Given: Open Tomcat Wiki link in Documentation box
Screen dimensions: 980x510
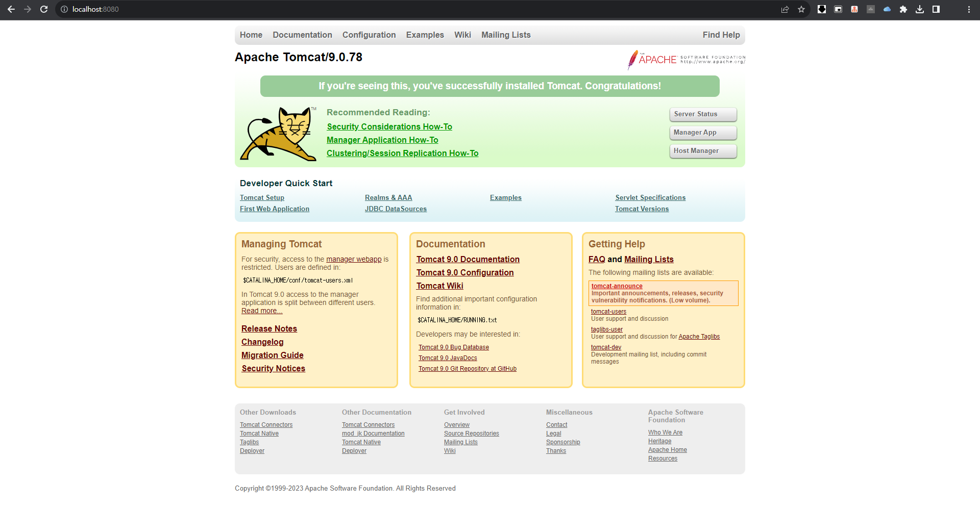Looking at the screenshot, I should [439, 286].
